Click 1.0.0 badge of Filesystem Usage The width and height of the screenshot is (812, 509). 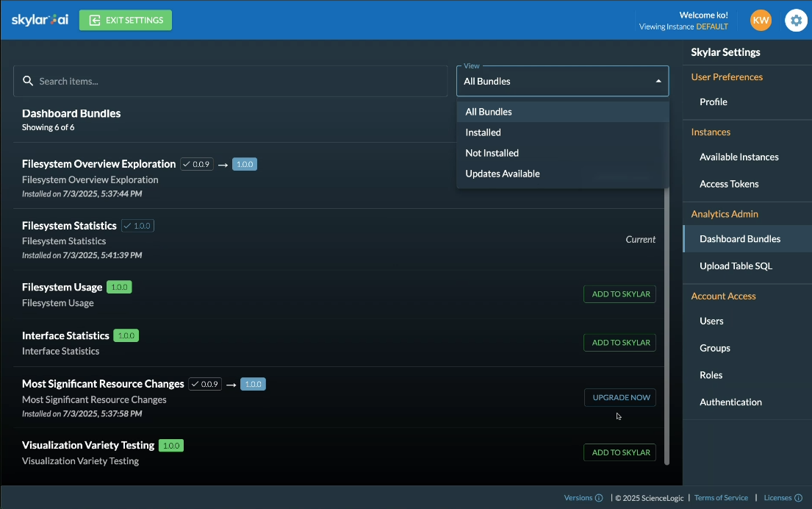coord(119,287)
